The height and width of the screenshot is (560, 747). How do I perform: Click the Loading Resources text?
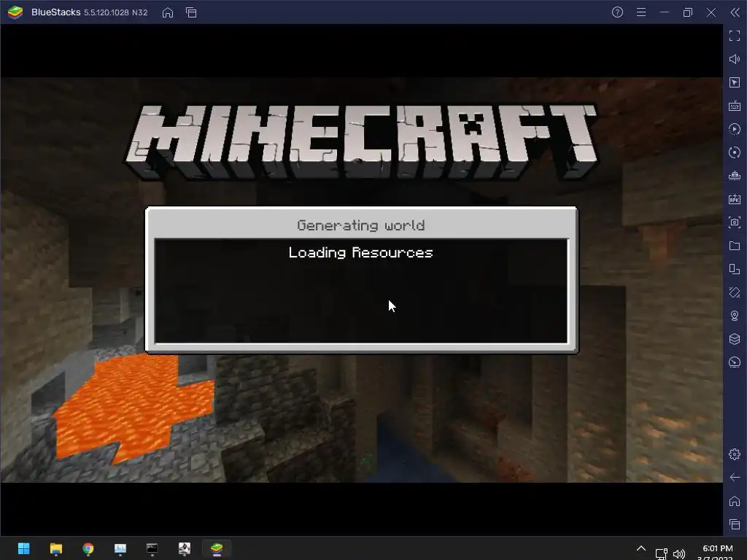click(x=360, y=252)
